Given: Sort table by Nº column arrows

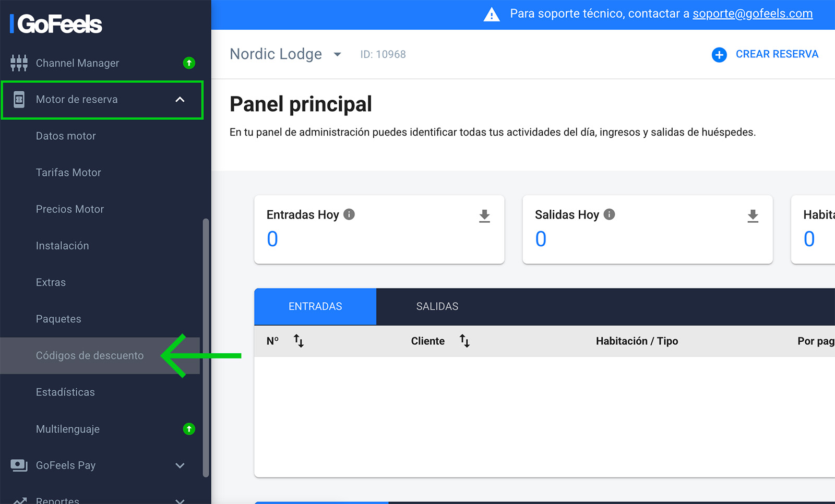Looking at the screenshot, I should [299, 341].
